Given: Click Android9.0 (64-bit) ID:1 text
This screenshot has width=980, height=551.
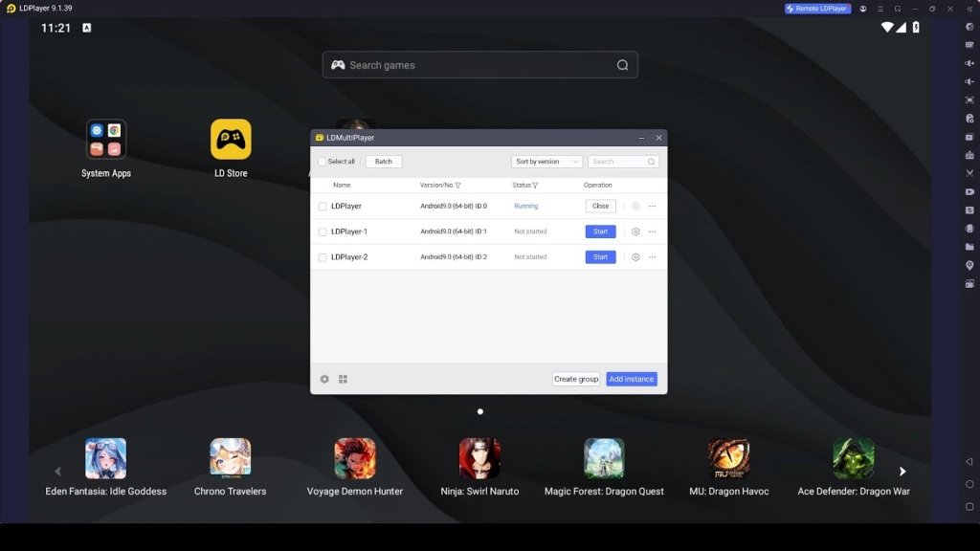Looking at the screenshot, I should [x=453, y=231].
